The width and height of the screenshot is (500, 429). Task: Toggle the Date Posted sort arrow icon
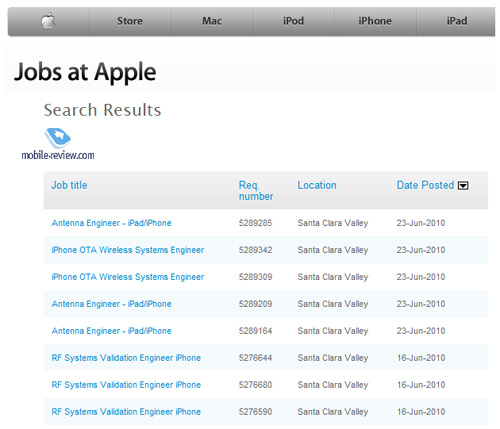click(463, 186)
